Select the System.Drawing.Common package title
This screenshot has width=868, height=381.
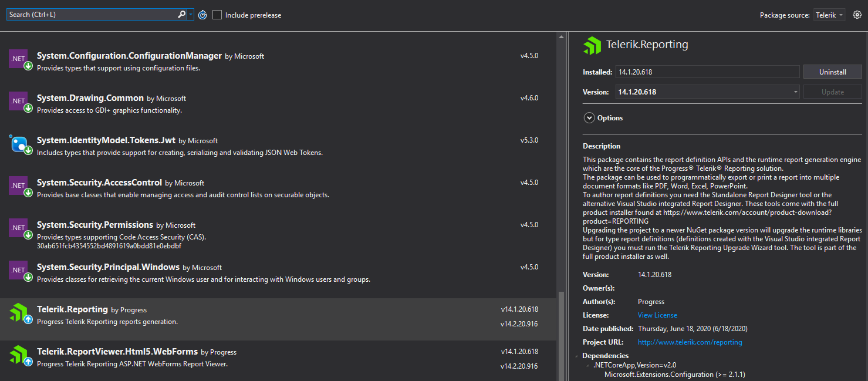90,98
